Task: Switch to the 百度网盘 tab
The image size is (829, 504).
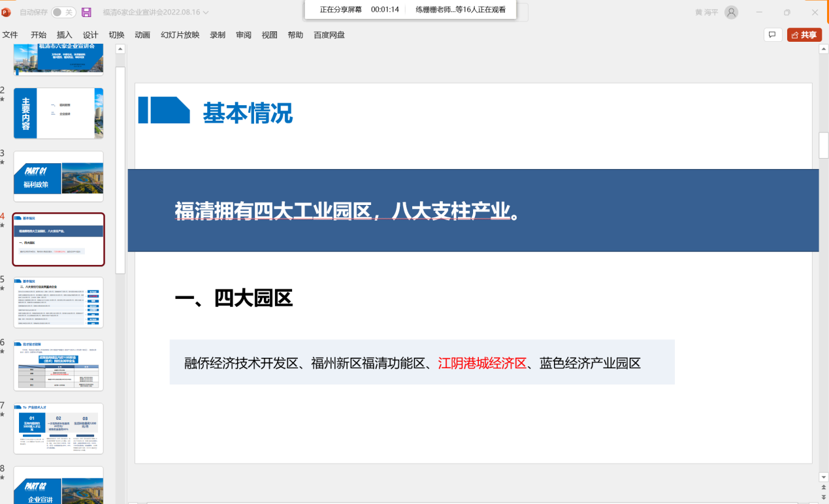Action: pyautogui.click(x=329, y=35)
